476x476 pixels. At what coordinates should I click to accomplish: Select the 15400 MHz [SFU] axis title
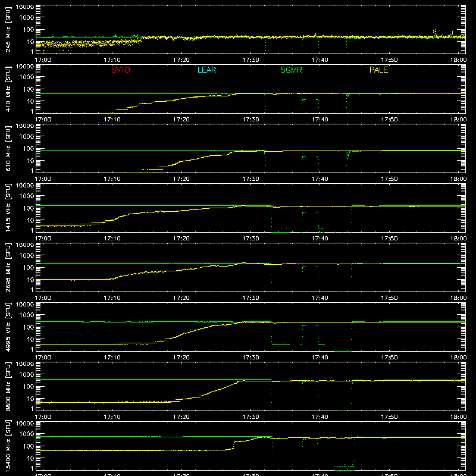(8, 446)
